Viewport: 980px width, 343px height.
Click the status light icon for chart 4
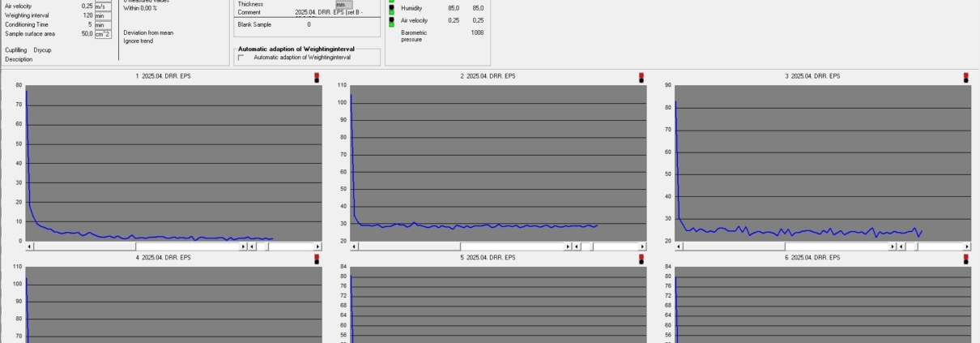[317, 259]
